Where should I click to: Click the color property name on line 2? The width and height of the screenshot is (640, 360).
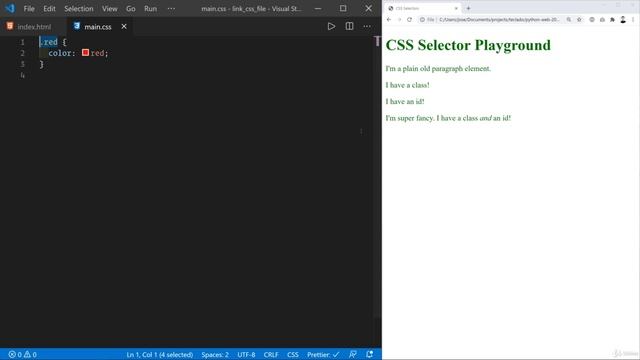coord(61,53)
